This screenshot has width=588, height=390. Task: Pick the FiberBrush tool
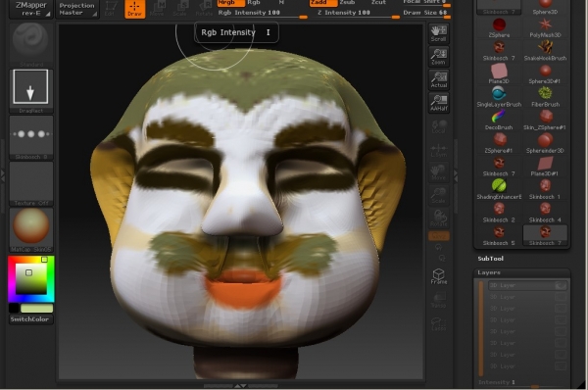pos(545,96)
